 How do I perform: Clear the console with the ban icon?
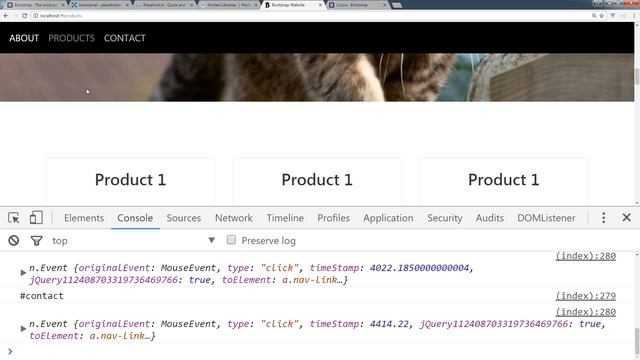[14, 240]
